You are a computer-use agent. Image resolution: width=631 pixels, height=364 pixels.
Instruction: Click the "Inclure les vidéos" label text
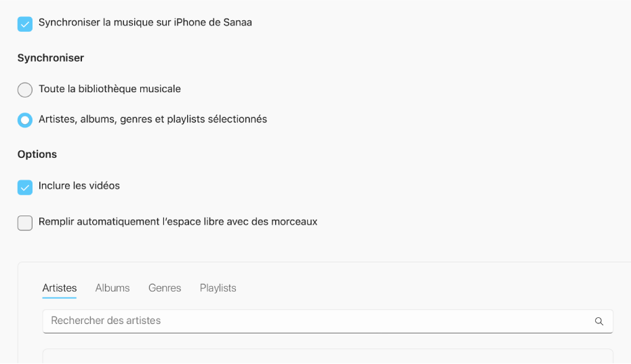tap(79, 186)
